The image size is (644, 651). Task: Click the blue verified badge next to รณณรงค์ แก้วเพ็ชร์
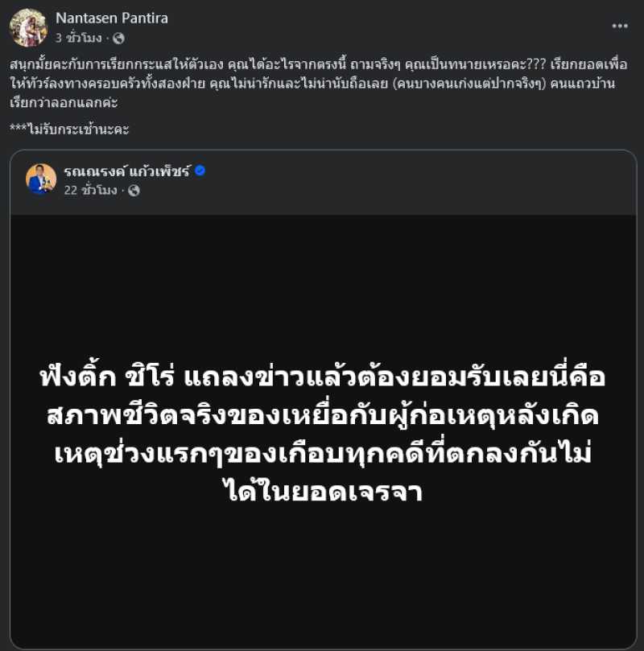coord(200,171)
